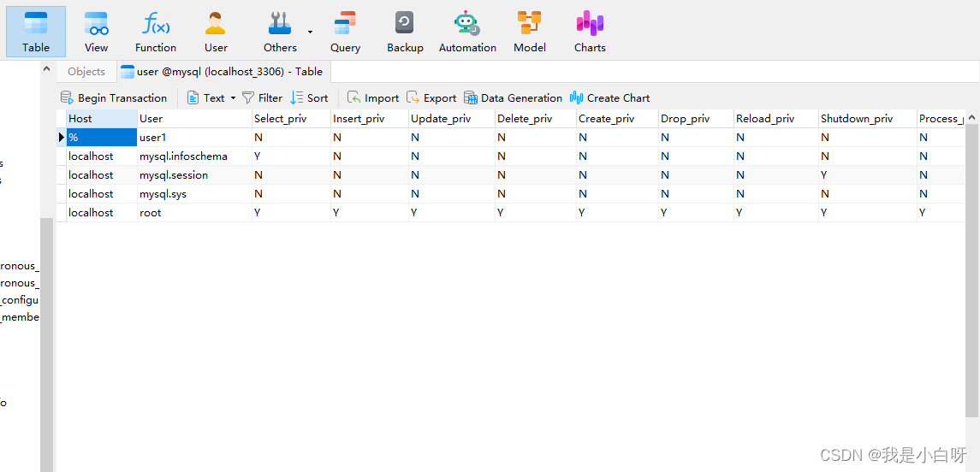980x472 pixels.
Task: Click the row selector arrow for user1
Action: (x=62, y=138)
